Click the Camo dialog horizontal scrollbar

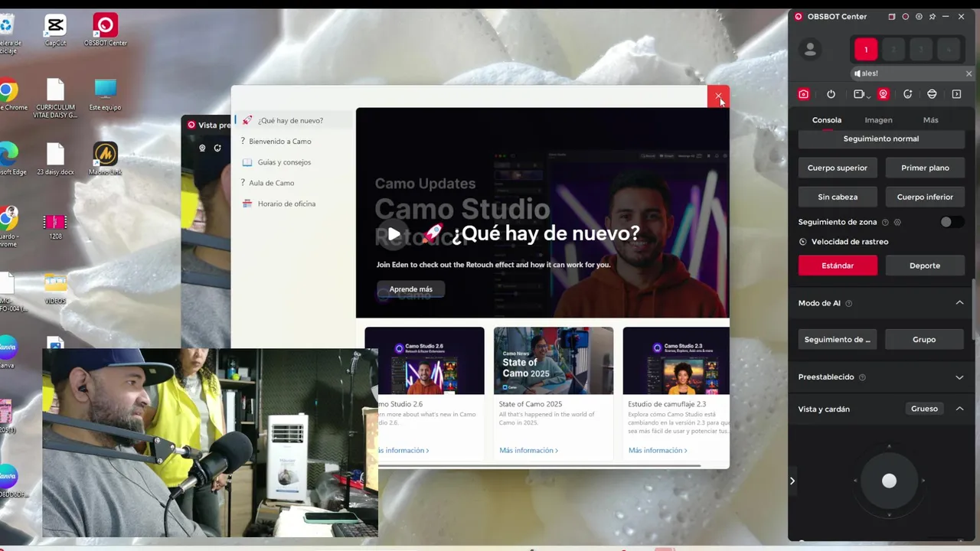pos(540,465)
